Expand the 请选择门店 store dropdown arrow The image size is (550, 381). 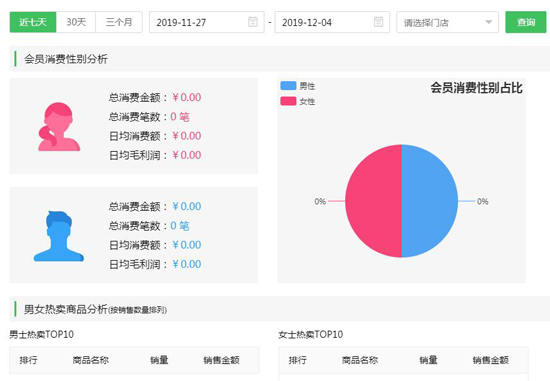click(488, 22)
